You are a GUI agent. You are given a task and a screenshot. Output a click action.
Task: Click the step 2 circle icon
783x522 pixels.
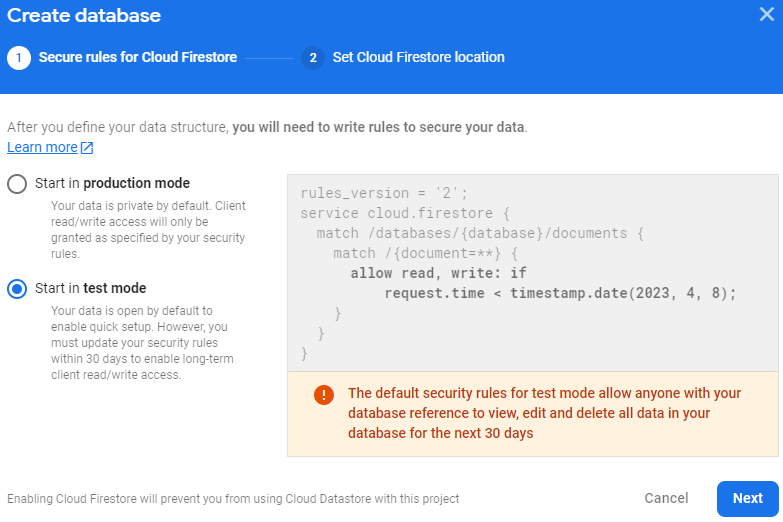pos(313,58)
